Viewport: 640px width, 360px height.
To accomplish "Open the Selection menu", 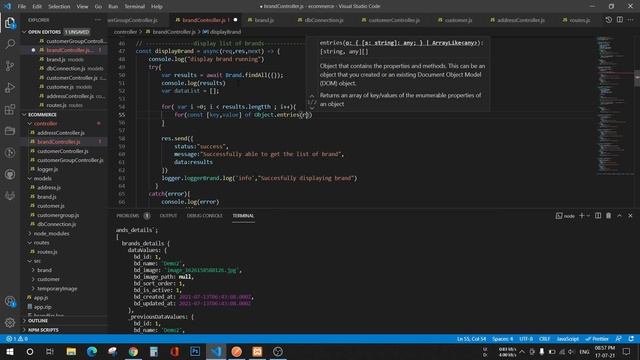I will 59,6.
